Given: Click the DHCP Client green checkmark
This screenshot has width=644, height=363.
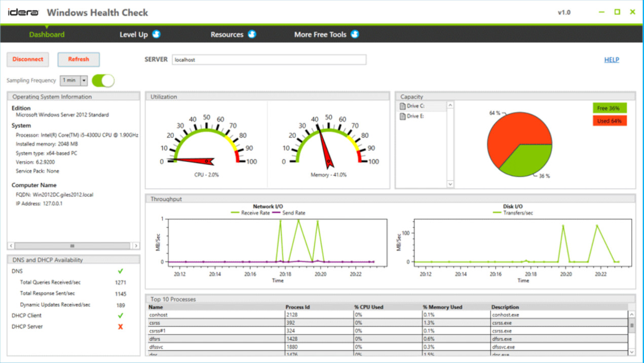Looking at the screenshot, I should click(121, 315).
